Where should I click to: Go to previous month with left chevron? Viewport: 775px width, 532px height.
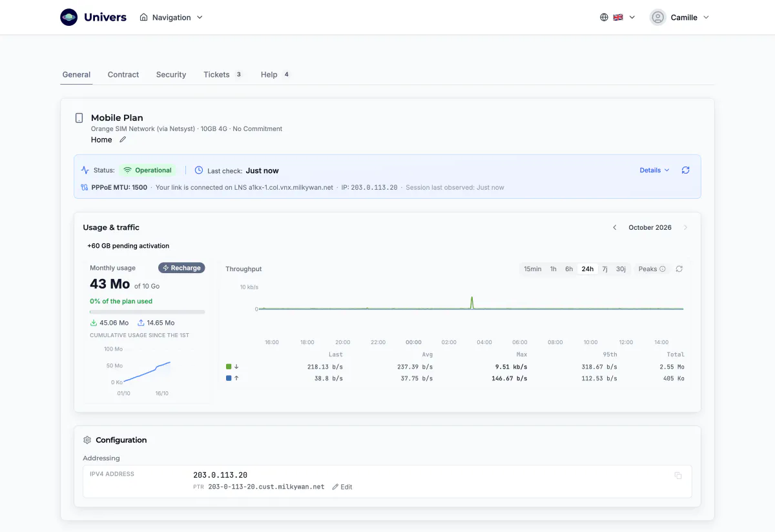pyautogui.click(x=614, y=227)
